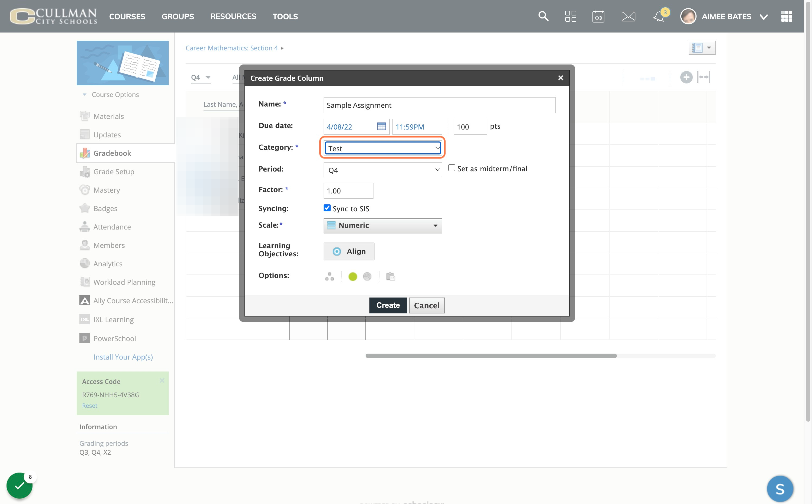The width and height of the screenshot is (812, 504).
Task: Click the points field showing 100
Action: [470, 127]
